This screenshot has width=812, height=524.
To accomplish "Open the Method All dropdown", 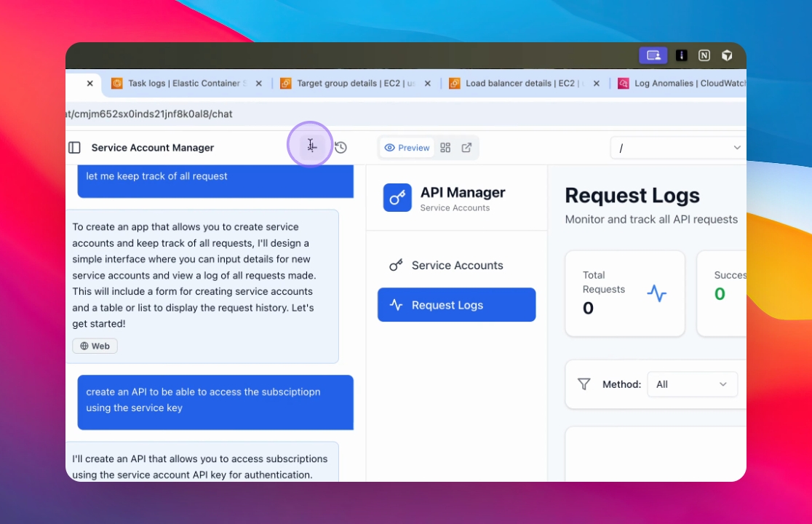I will coord(693,384).
